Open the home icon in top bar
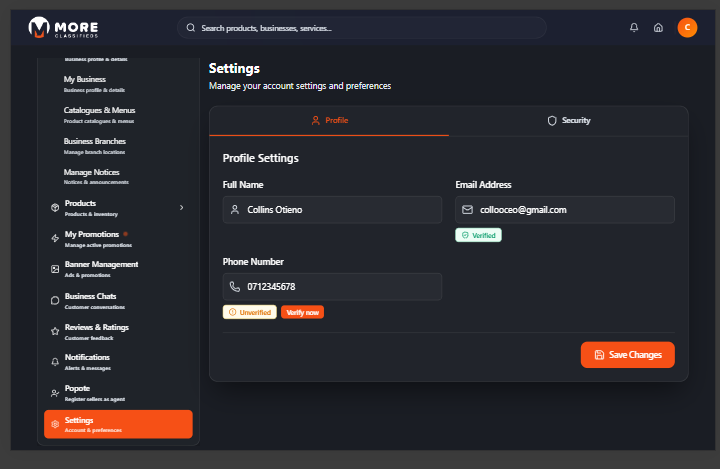 [658, 28]
